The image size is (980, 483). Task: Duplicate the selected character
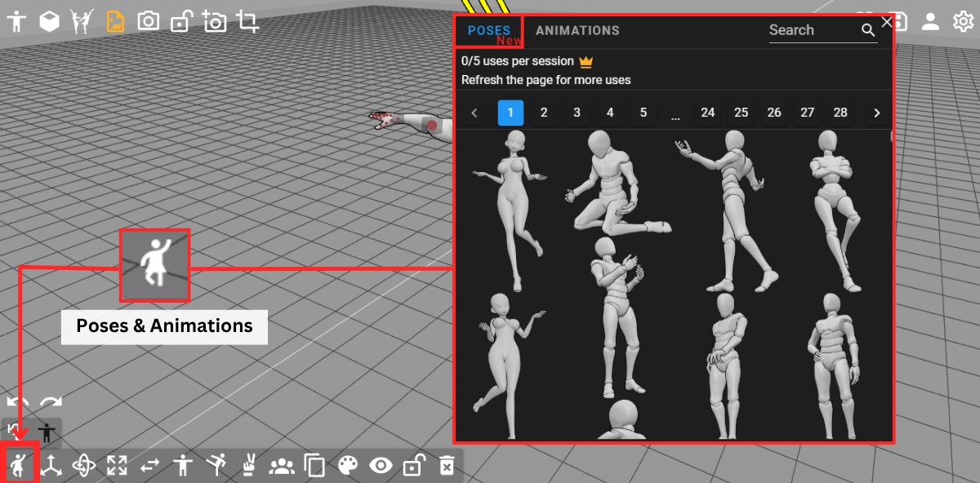pyautogui.click(x=314, y=465)
